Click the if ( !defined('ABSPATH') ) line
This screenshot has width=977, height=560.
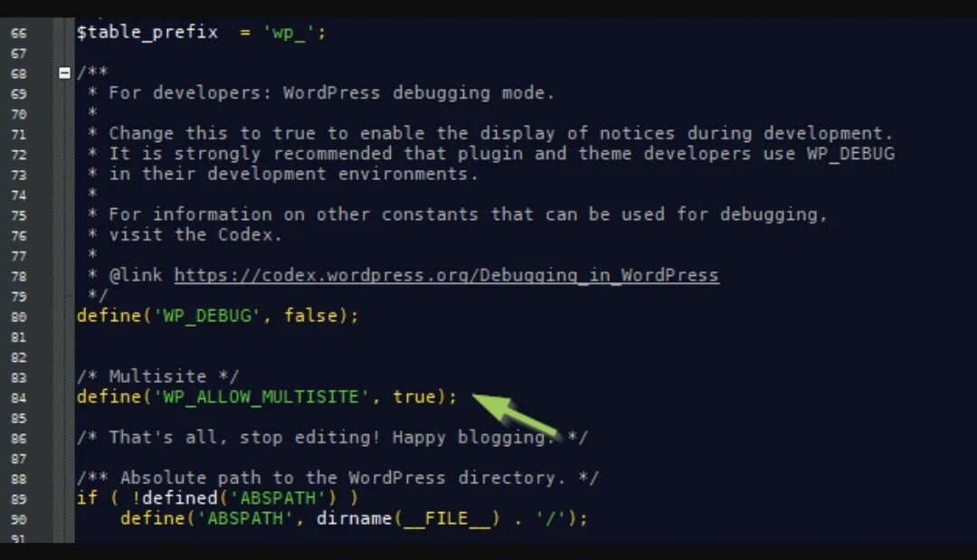click(x=218, y=498)
